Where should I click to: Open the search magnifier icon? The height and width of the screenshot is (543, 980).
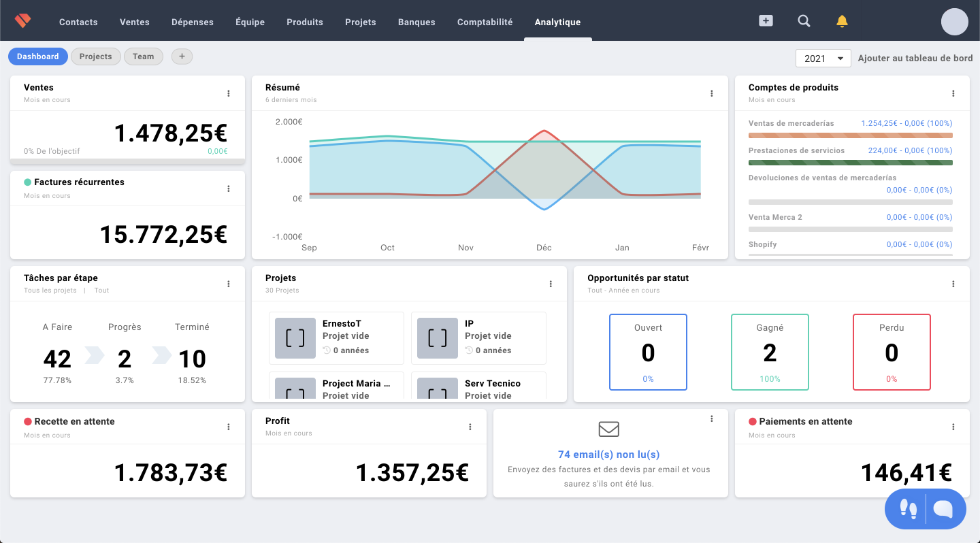pos(804,21)
